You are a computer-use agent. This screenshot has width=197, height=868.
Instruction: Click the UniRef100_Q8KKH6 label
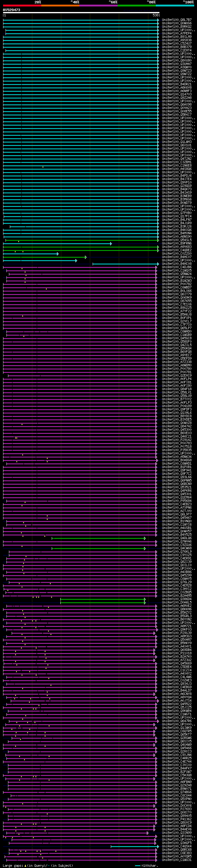177,610
